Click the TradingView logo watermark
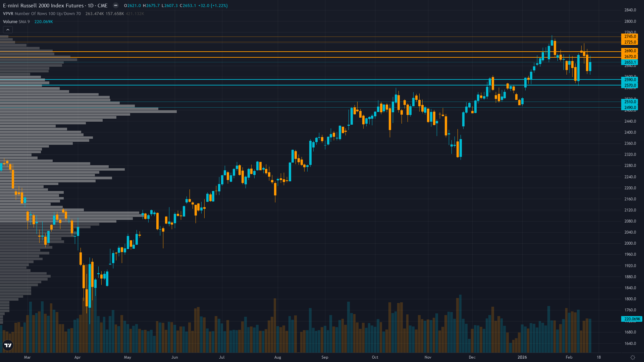The width and height of the screenshot is (644, 362). [7, 345]
